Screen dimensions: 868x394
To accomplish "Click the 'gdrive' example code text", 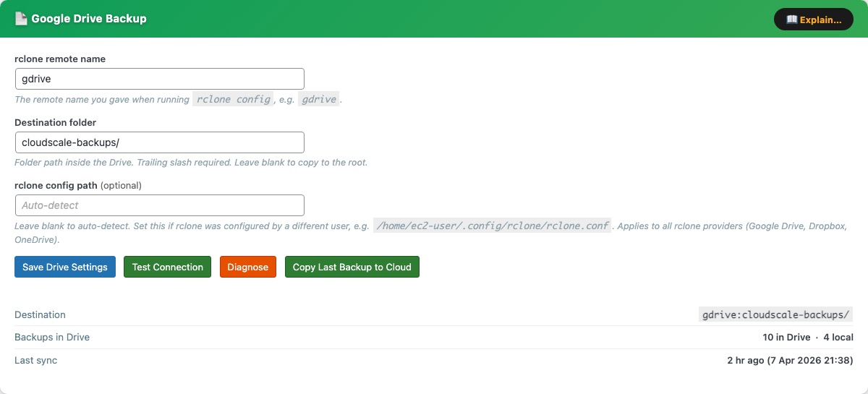I will point(318,100).
